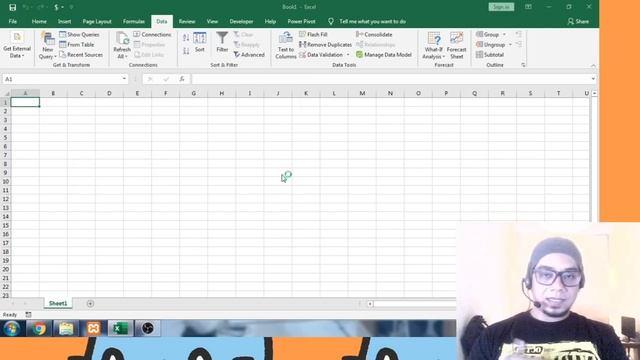Select column D header
The image size is (640, 360).
click(x=109, y=93)
